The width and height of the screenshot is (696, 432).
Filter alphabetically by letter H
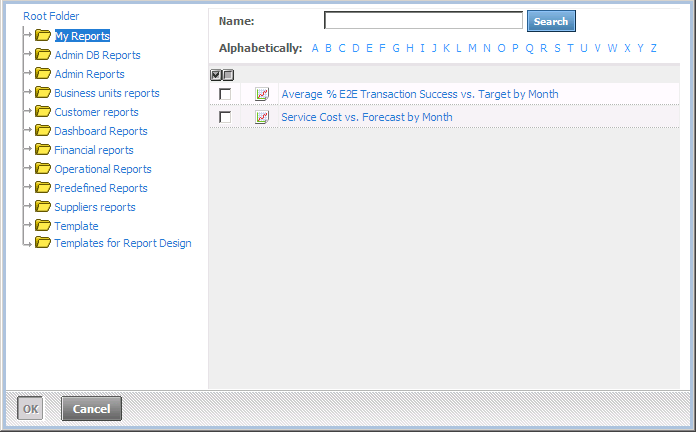[x=410, y=48]
